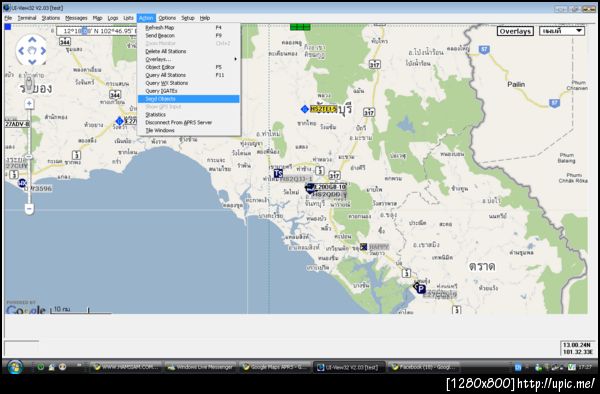Pan the map up with the arrow
This screenshot has width=600, height=394.
32,39
